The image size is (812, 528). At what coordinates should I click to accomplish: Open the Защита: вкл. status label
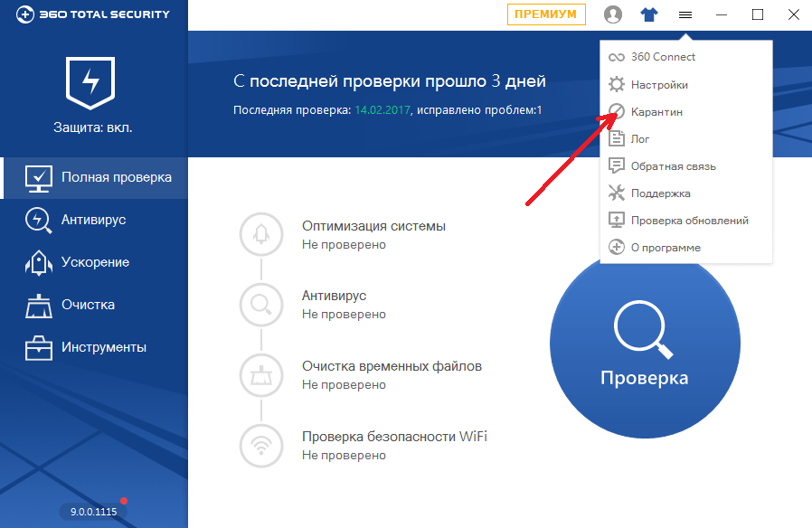(93, 127)
